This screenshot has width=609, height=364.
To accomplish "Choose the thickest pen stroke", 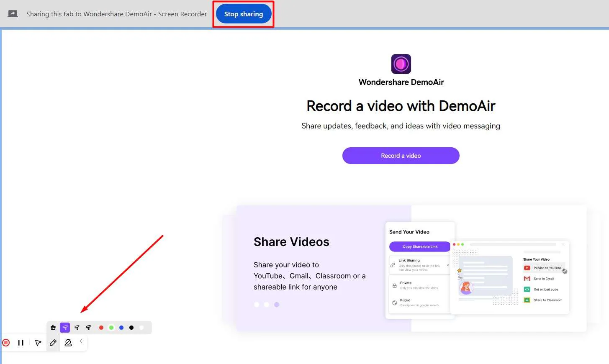I will pos(88,328).
